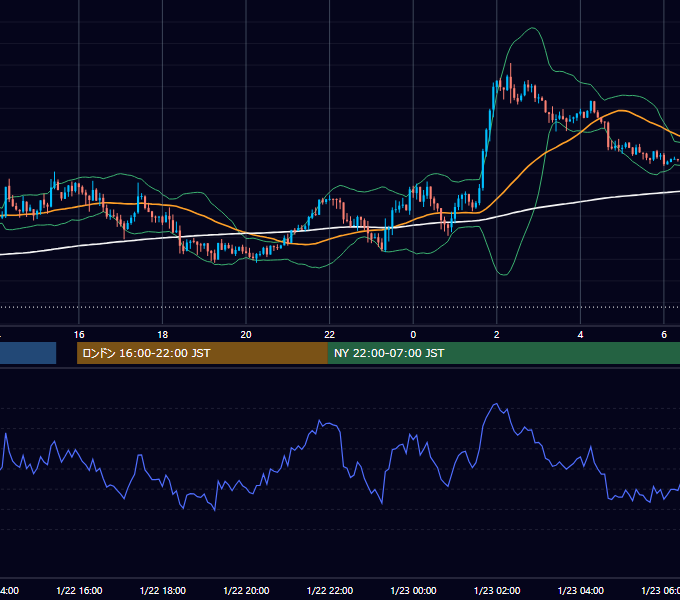The height and width of the screenshot is (600, 680).
Task: Click the "6" hour label on price chart axis
Action: tap(664, 335)
